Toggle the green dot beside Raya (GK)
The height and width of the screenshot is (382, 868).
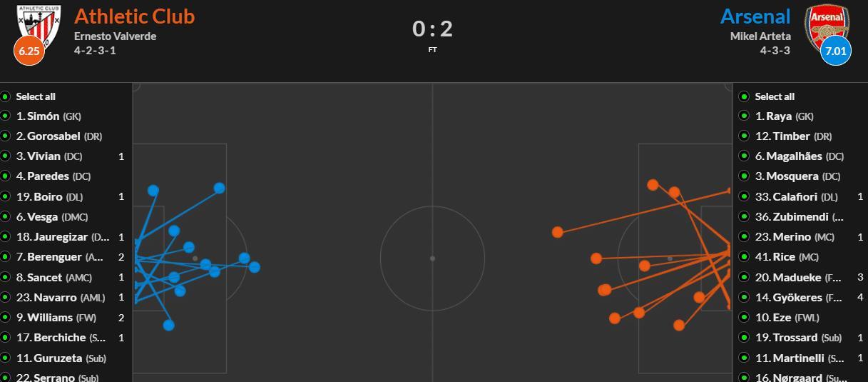pos(745,116)
